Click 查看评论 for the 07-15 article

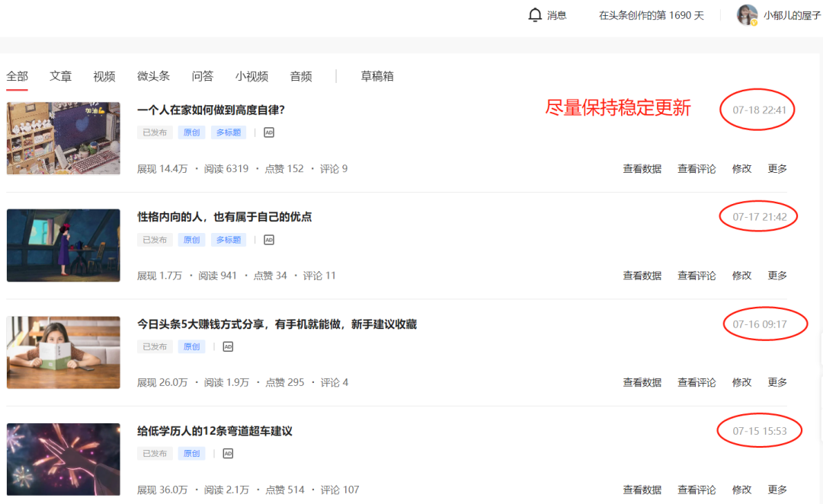(697, 490)
